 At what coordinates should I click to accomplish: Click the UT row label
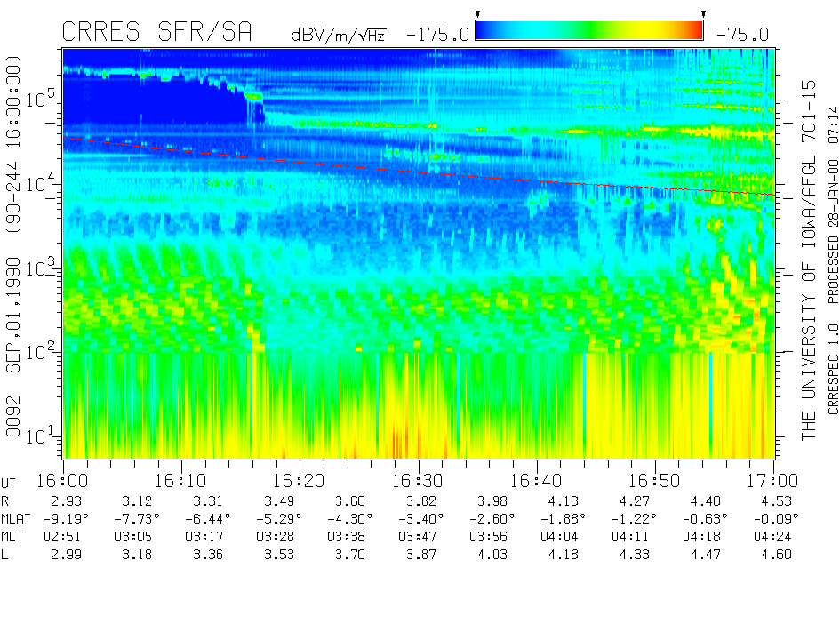click(9, 481)
